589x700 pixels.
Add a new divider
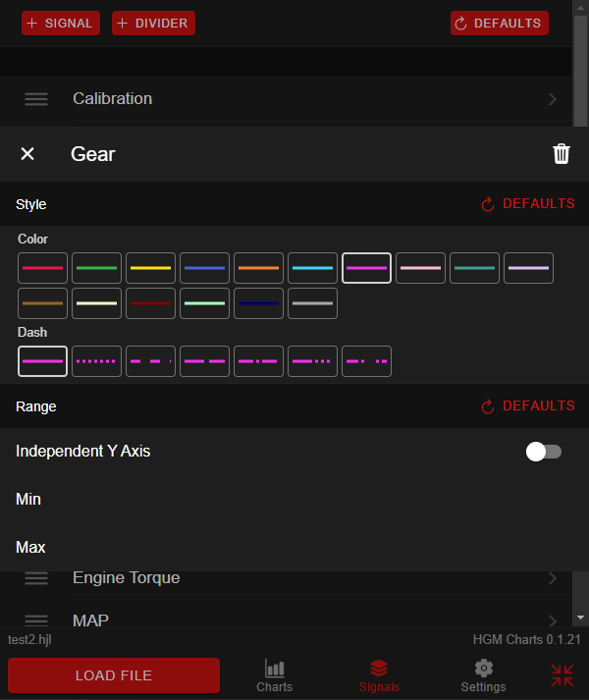tap(153, 23)
